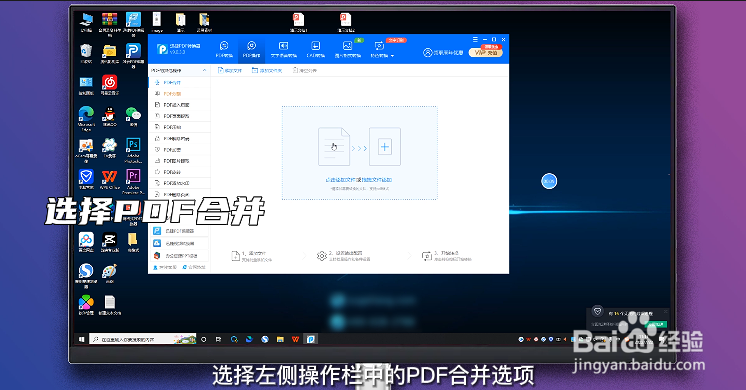Select the NetEase Cloud Music desktop icon

pos(109,85)
